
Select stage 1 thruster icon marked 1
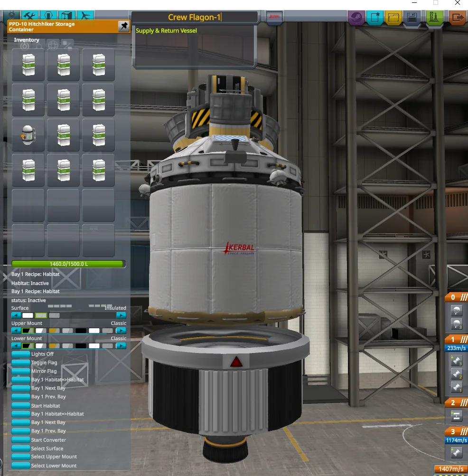point(456,387)
